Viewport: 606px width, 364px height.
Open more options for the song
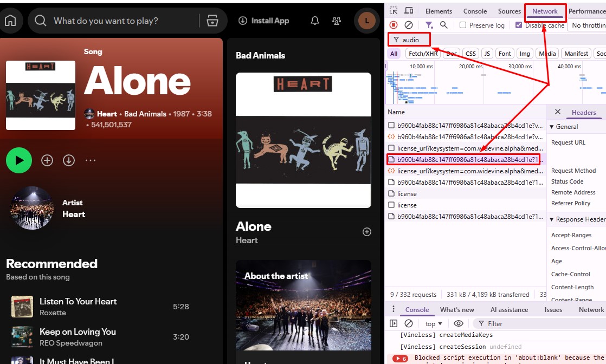[x=91, y=160]
